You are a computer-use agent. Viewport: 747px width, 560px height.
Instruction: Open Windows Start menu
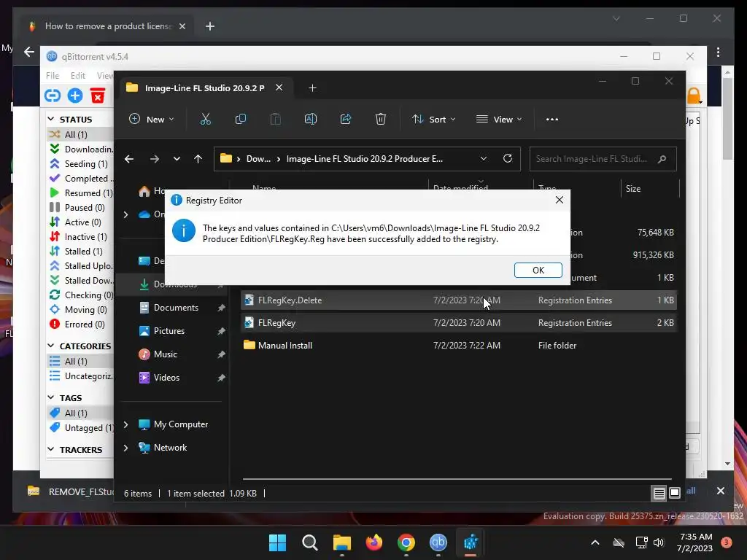pos(277,542)
